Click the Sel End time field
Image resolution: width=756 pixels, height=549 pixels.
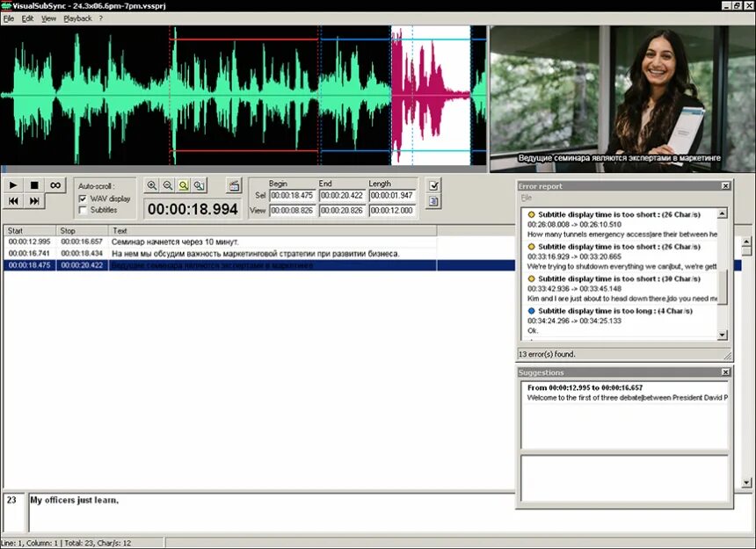tap(342, 196)
